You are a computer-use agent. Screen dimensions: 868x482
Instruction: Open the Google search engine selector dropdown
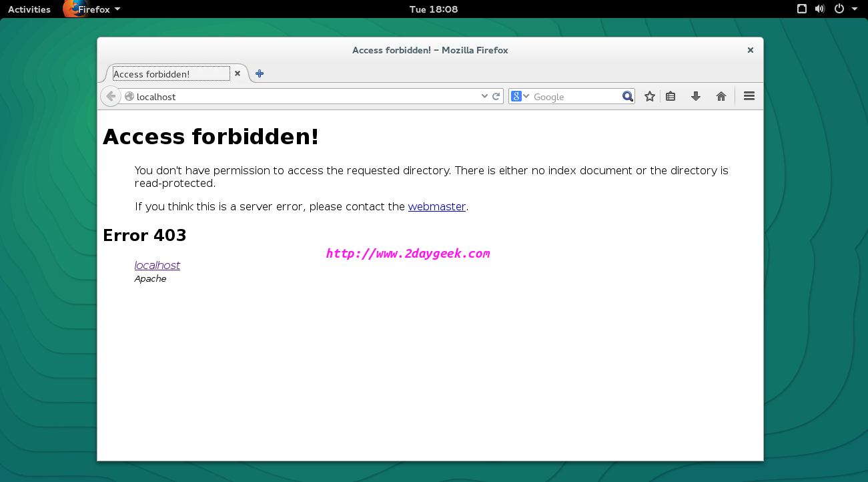click(x=520, y=96)
